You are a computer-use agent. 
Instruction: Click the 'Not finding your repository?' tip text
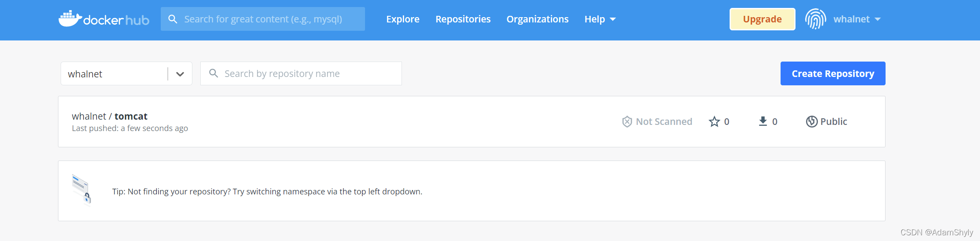click(x=267, y=191)
